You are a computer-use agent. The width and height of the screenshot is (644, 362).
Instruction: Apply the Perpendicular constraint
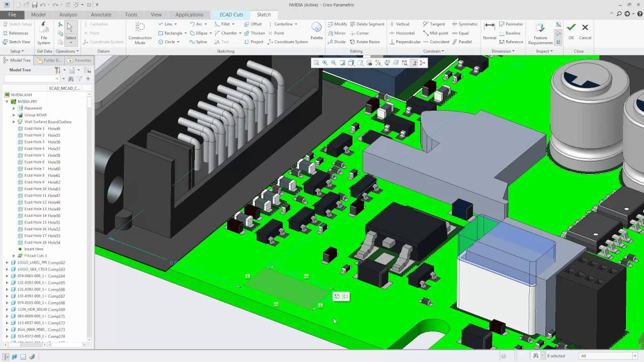(x=405, y=42)
